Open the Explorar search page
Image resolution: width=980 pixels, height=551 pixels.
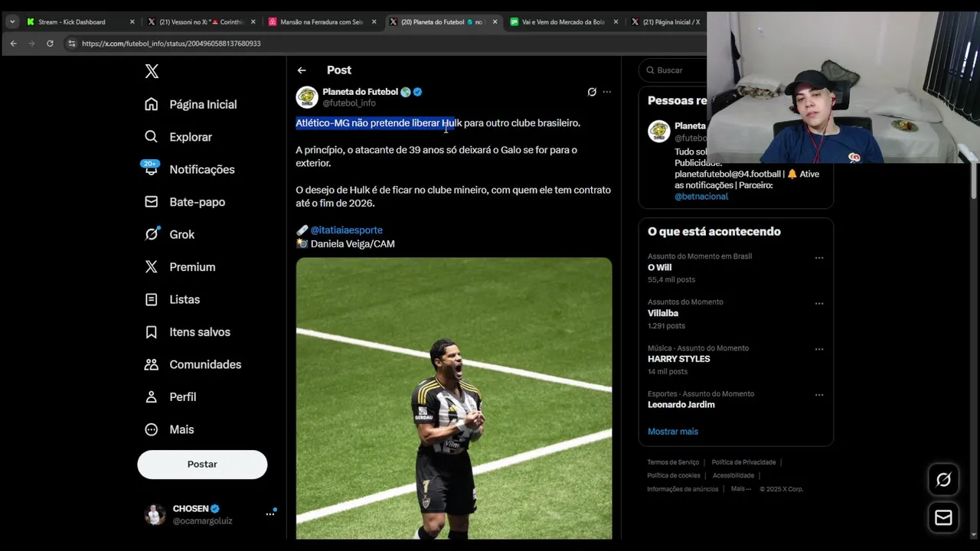(x=179, y=137)
